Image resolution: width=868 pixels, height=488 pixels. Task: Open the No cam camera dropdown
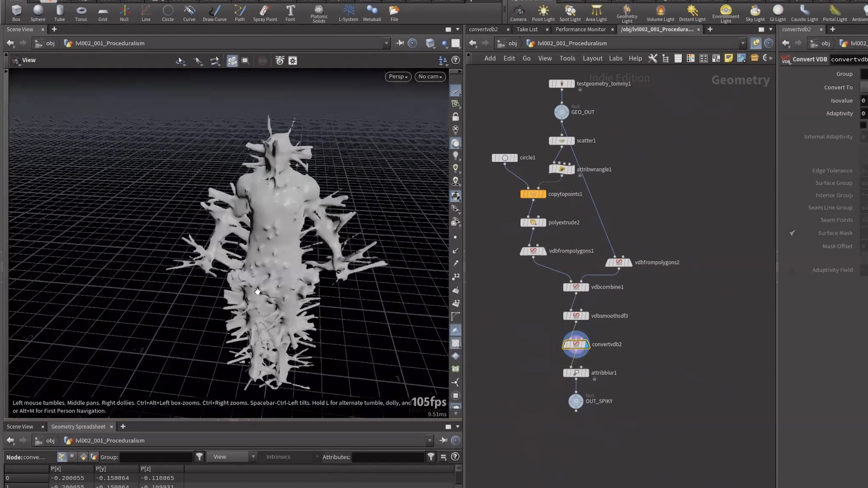pos(430,77)
